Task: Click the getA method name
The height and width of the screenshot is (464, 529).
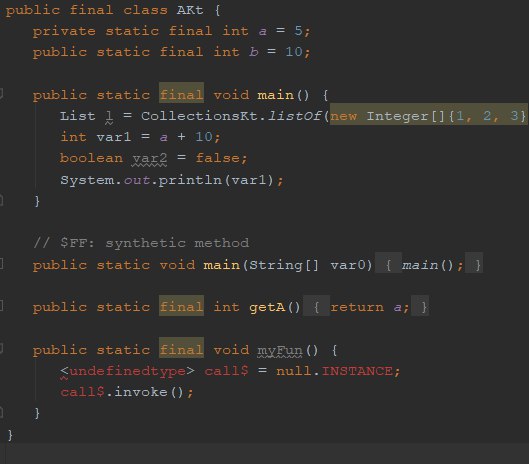Action: pyautogui.click(x=267, y=307)
